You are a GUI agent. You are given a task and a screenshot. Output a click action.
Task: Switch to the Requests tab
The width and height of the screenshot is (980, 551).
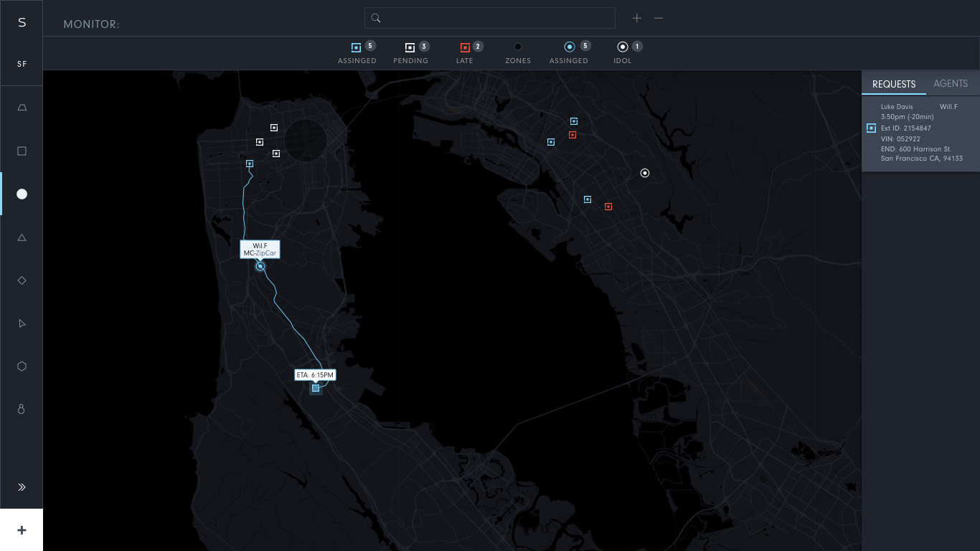(x=894, y=84)
